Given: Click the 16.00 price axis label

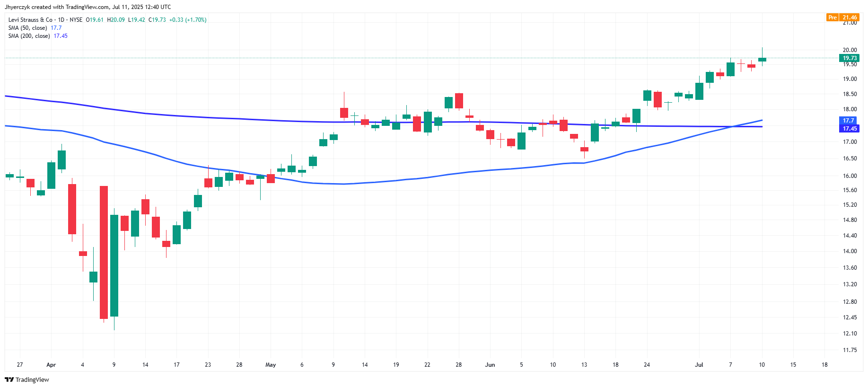Looking at the screenshot, I should [850, 176].
